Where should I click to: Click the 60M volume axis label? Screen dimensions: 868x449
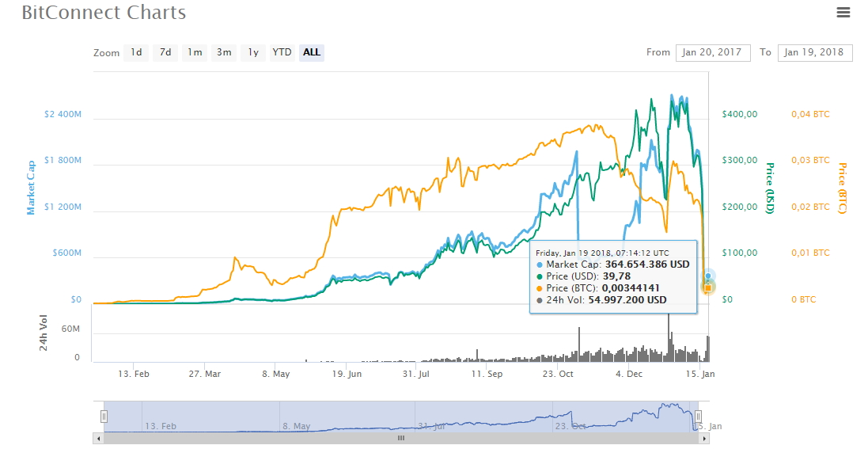point(70,329)
